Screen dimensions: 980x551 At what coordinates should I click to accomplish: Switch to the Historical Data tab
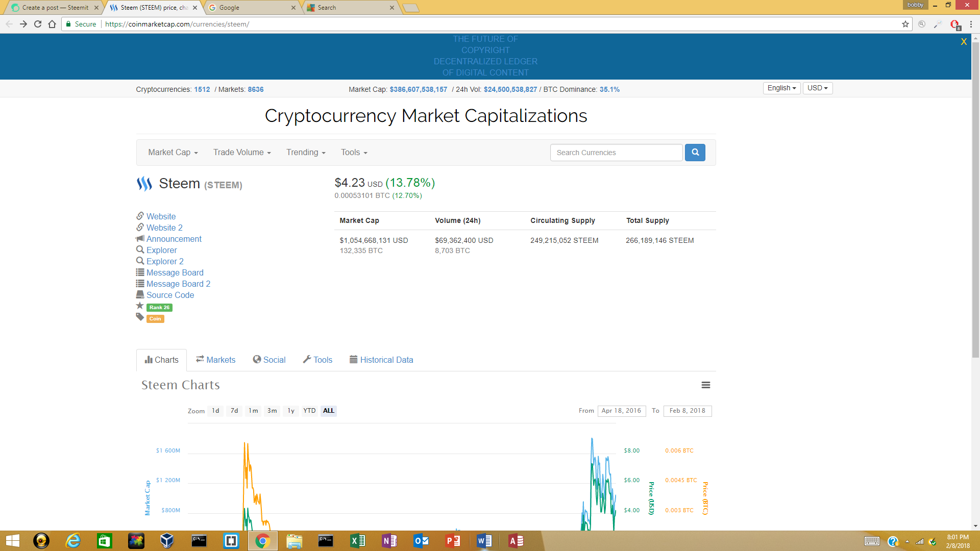[381, 360]
